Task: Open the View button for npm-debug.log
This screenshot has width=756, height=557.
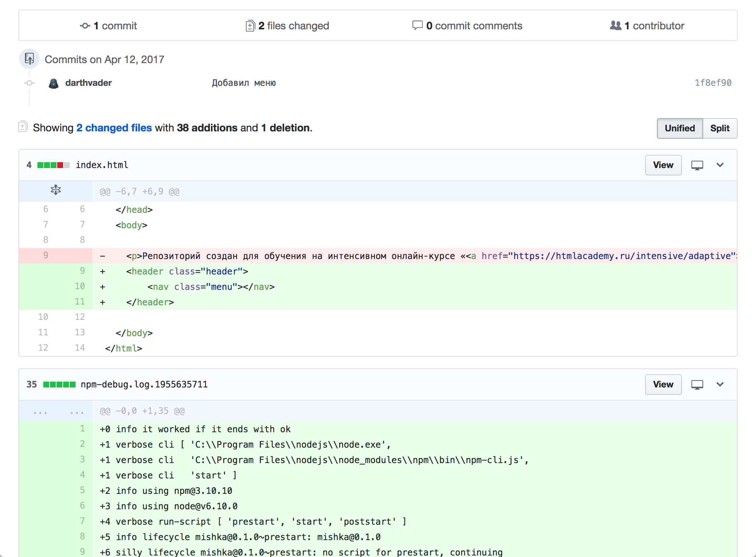Action: click(x=663, y=385)
